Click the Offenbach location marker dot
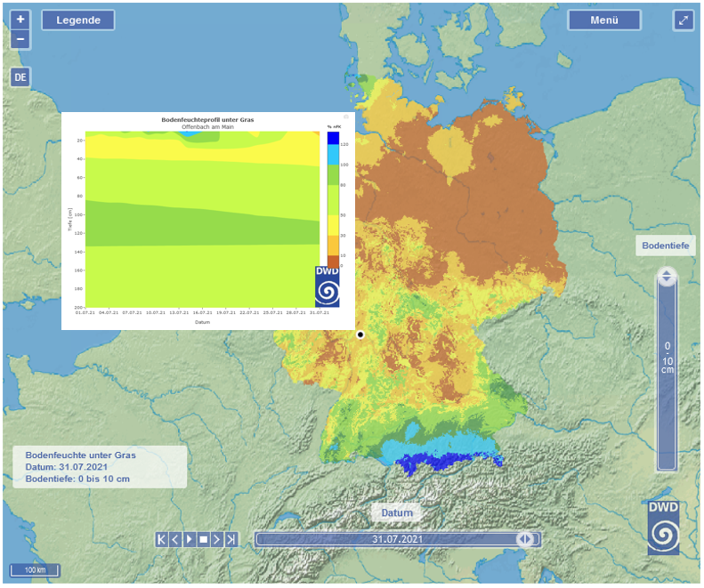The image size is (704, 588). [x=360, y=334]
